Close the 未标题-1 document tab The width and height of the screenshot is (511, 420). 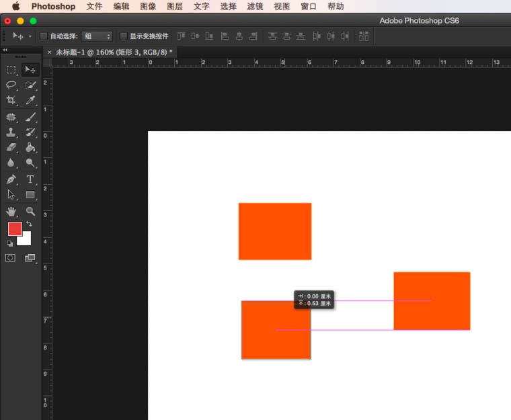49,52
